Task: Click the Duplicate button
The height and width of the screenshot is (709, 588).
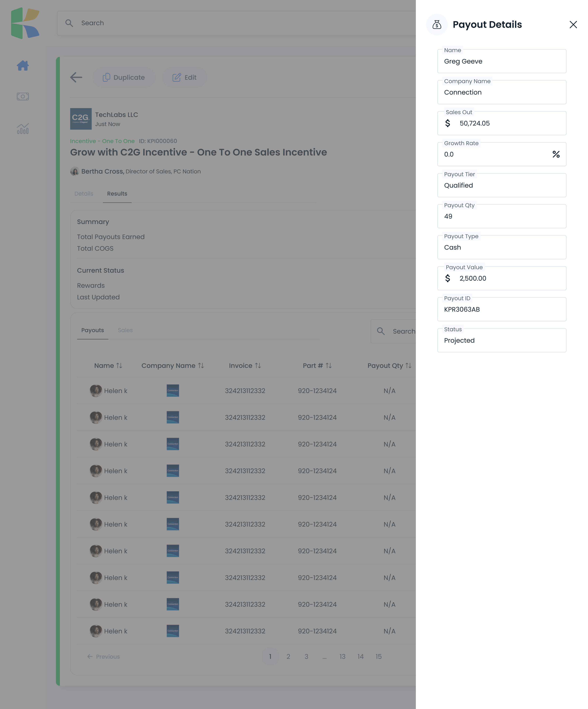Action: [x=124, y=77]
